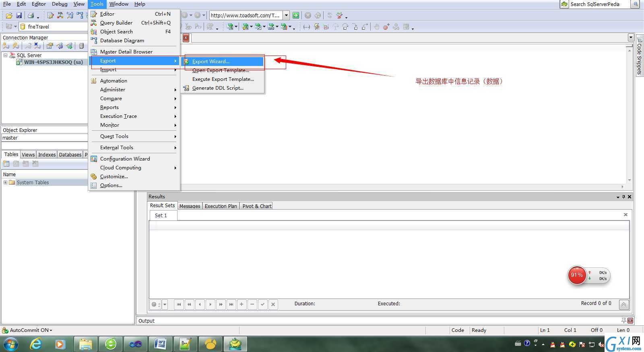644x352 pixels.
Task: Open the Code Snippets side panel
Action: (x=639, y=56)
